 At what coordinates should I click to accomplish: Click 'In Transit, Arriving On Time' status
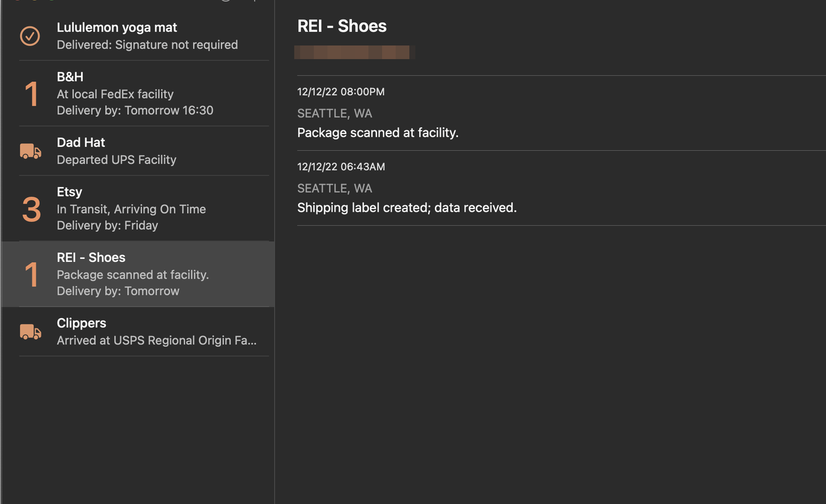[x=131, y=209]
